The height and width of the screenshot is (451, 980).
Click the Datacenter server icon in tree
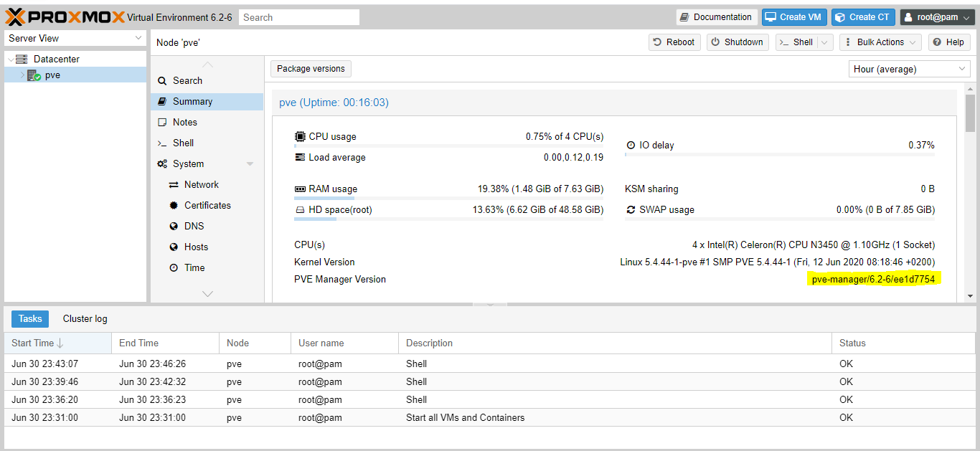(22, 60)
